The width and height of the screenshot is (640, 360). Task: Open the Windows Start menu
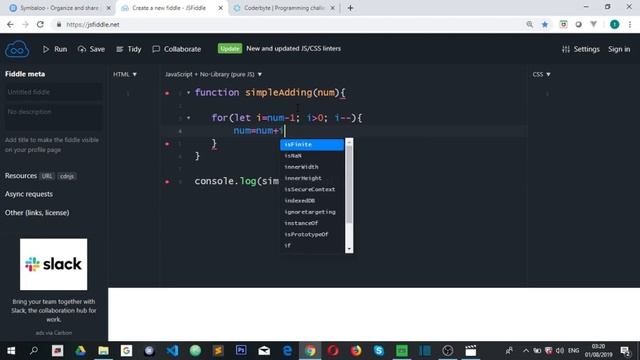click(x=11, y=351)
